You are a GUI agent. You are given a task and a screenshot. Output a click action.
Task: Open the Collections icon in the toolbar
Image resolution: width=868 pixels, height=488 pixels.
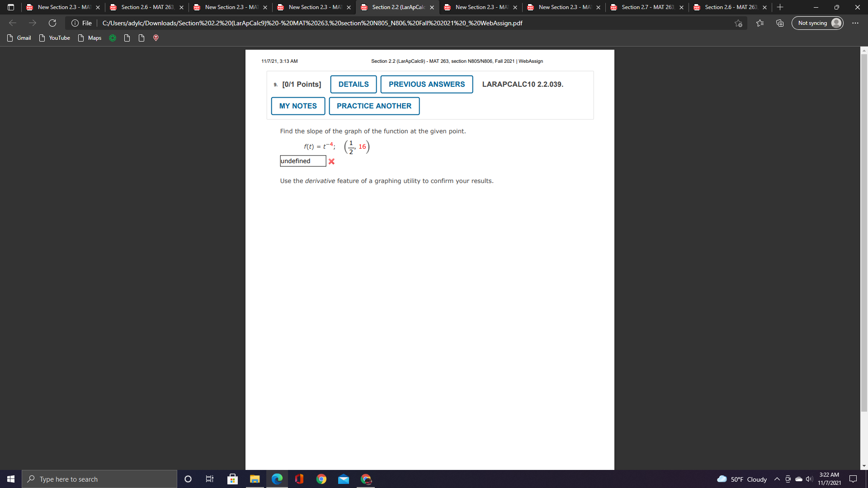(779, 23)
